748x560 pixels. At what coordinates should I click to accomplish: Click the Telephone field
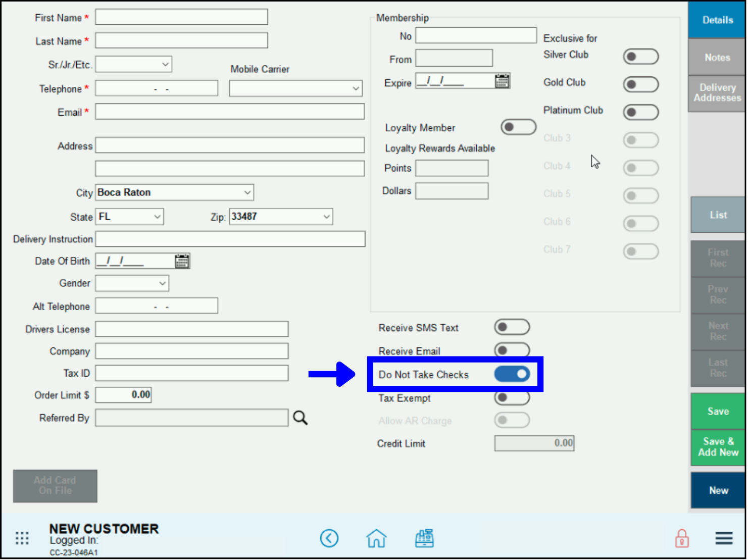(x=157, y=88)
